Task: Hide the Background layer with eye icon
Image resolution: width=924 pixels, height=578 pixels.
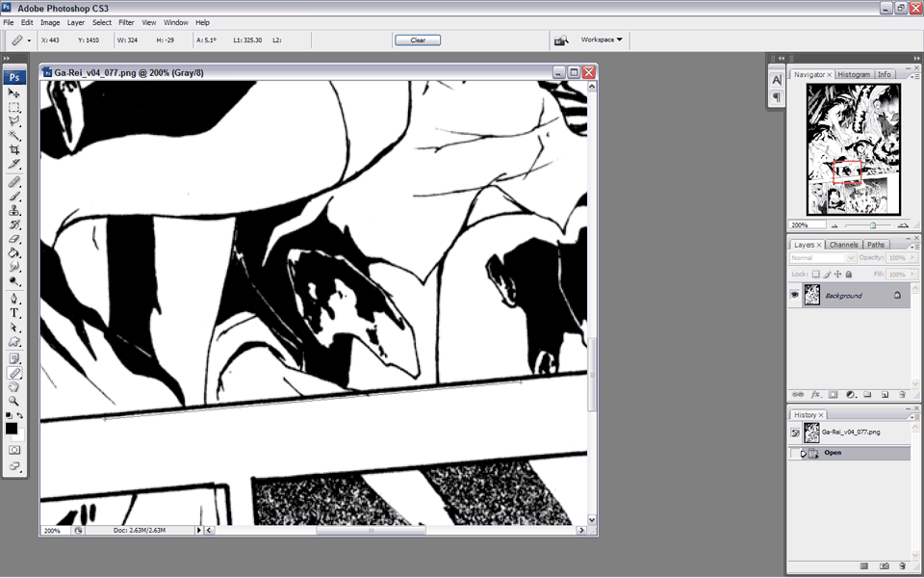Action: click(x=794, y=295)
